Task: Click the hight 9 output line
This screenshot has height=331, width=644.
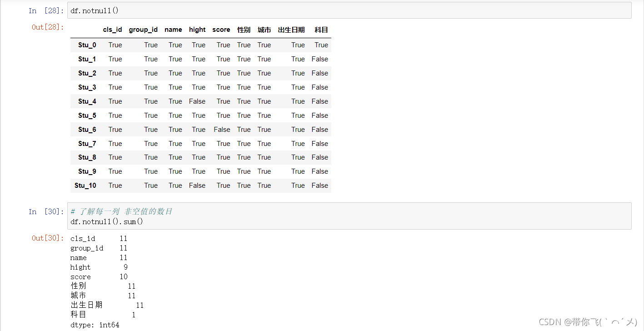Action: [x=99, y=267]
